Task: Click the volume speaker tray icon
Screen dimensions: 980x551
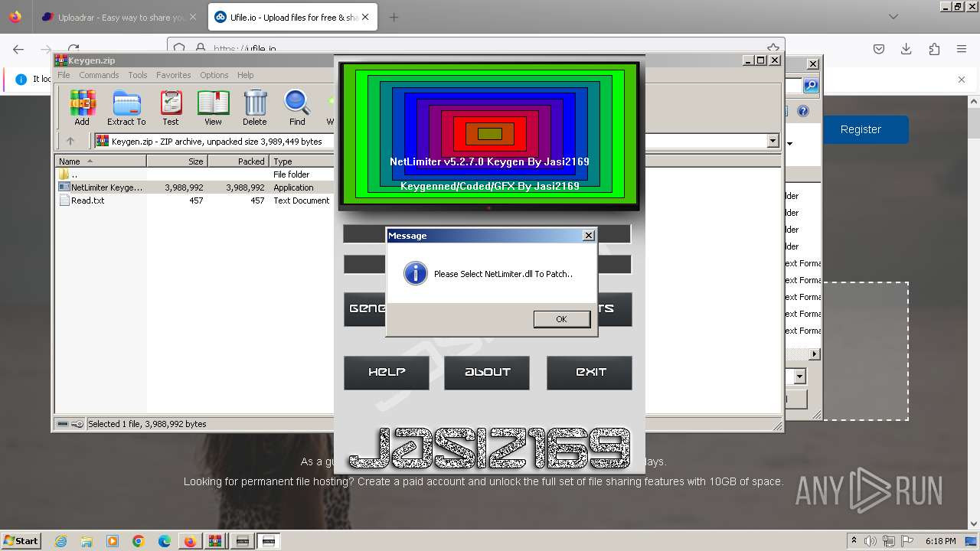Action: [x=871, y=541]
